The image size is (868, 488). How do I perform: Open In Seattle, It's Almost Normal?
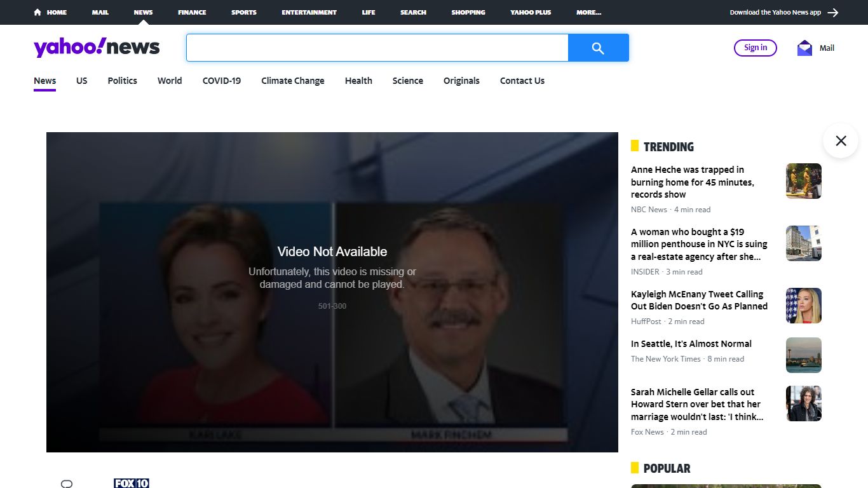tap(691, 344)
